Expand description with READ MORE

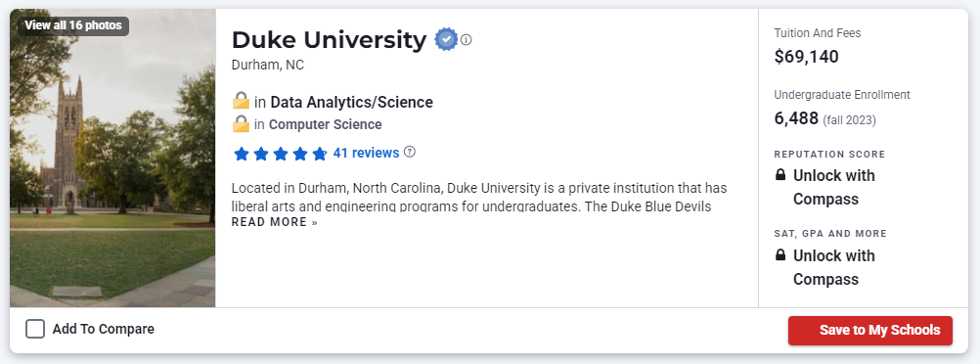tap(275, 222)
